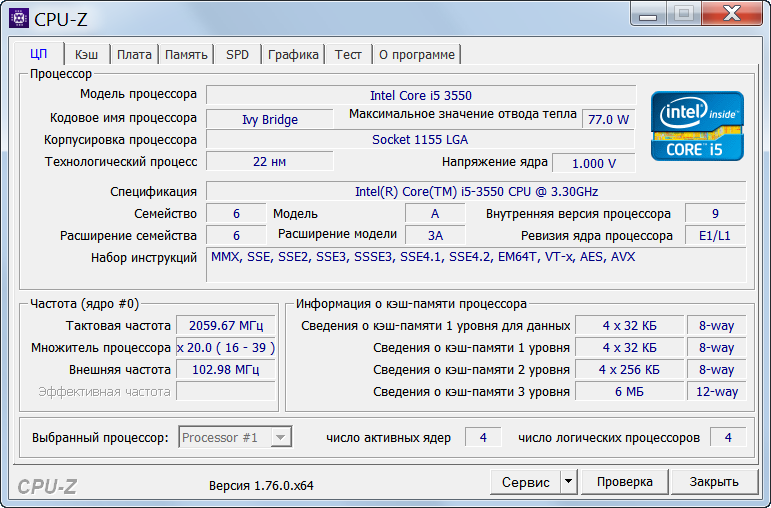The width and height of the screenshot is (771, 508).
Task: Open the Плата tab
Action: click(x=134, y=55)
